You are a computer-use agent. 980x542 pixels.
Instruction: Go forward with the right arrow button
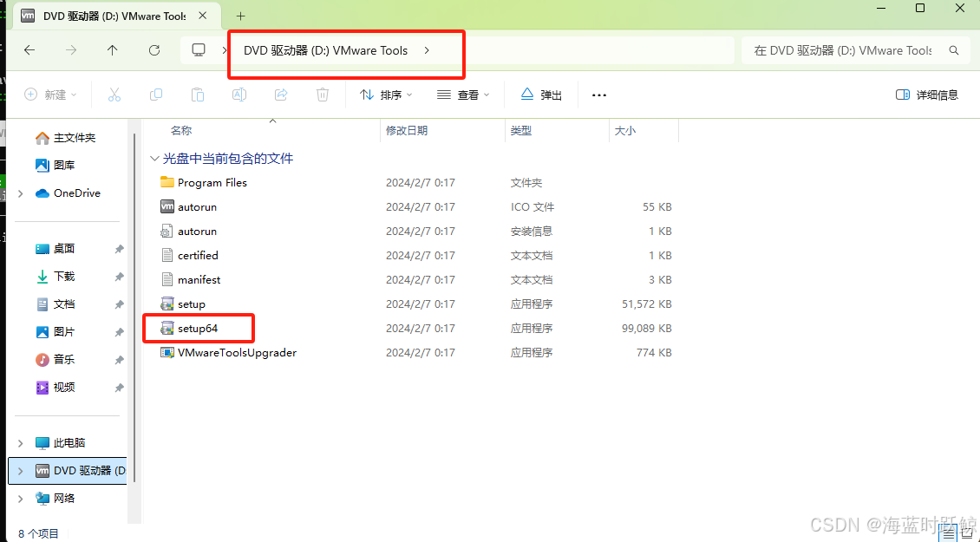(x=71, y=50)
